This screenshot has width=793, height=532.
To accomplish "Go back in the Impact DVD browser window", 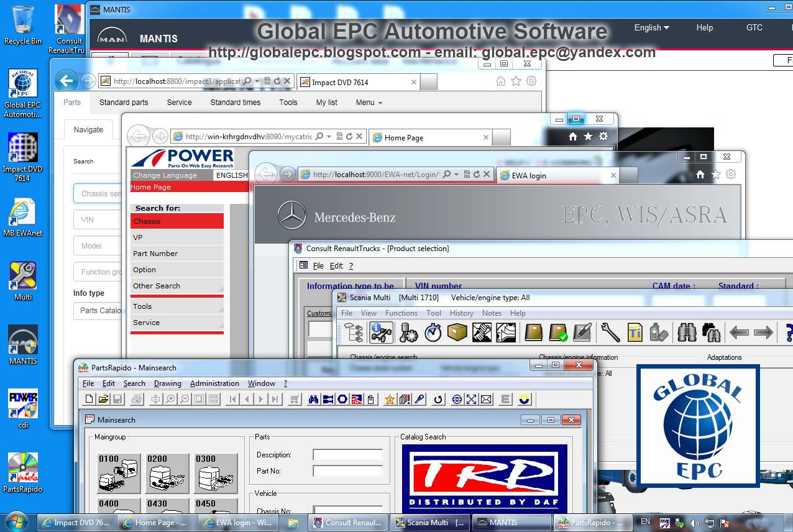I will (x=66, y=81).
